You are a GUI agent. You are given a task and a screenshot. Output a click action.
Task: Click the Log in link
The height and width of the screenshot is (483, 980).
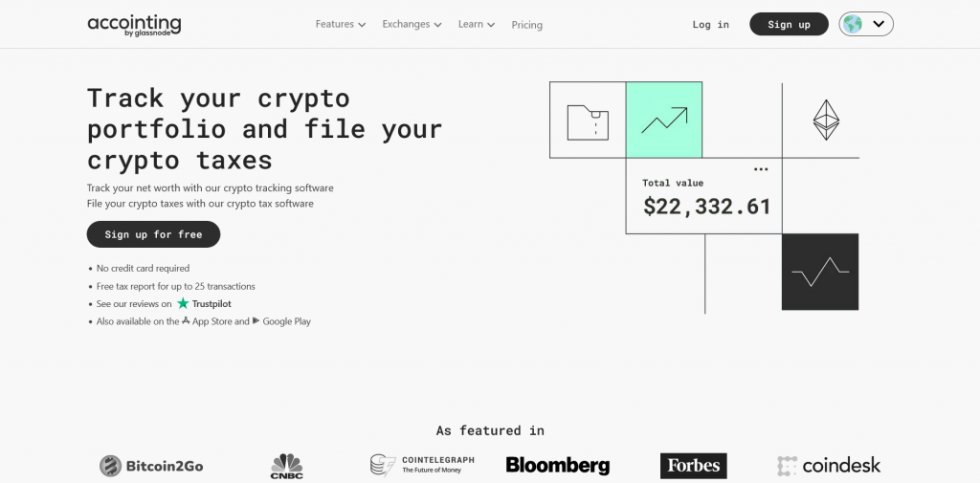click(711, 24)
